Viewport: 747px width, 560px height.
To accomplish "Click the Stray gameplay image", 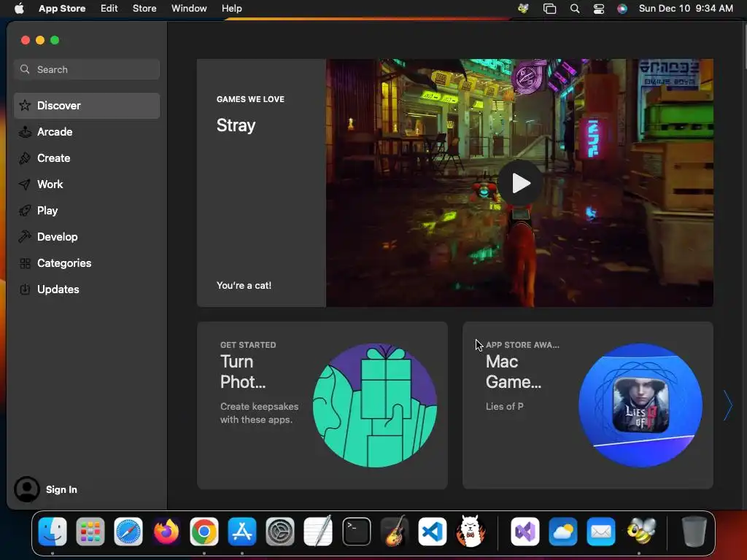I will coord(519,183).
